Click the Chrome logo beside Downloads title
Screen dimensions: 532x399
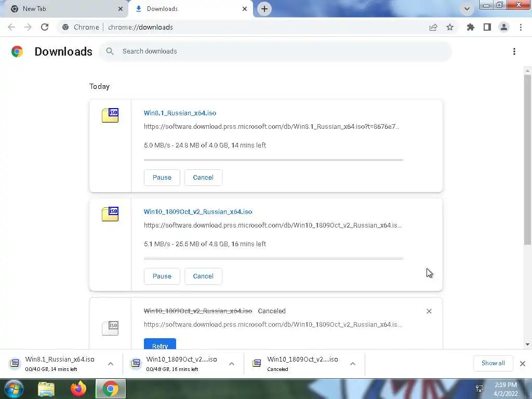click(17, 51)
